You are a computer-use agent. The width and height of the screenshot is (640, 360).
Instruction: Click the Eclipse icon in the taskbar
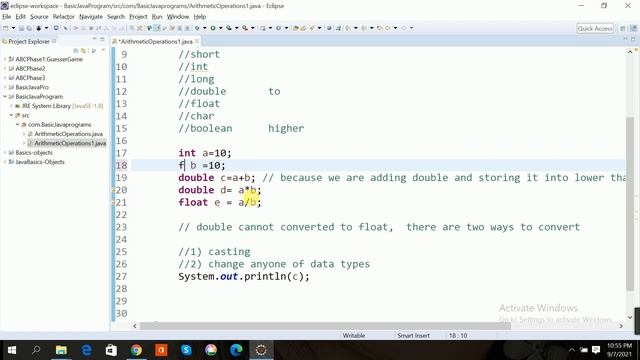tap(261, 350)
